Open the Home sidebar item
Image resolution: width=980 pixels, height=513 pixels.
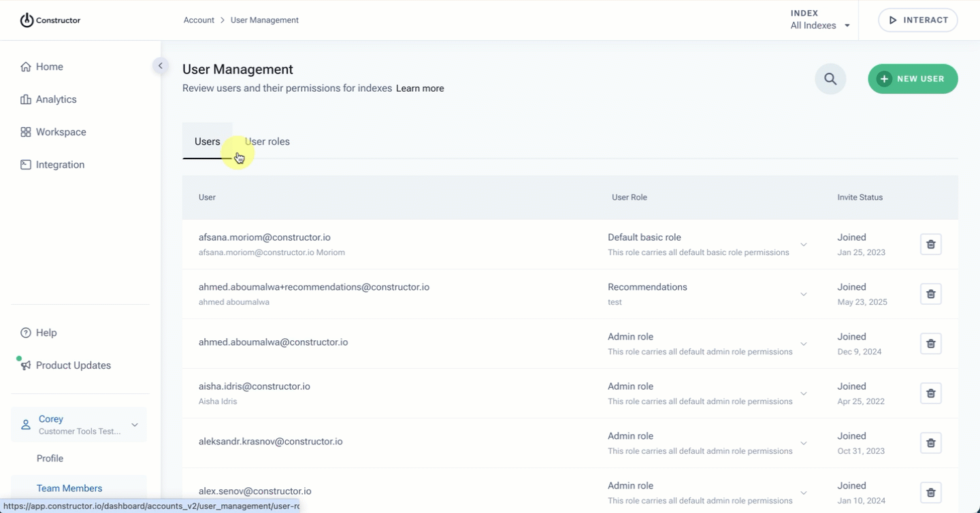(49, 67)
